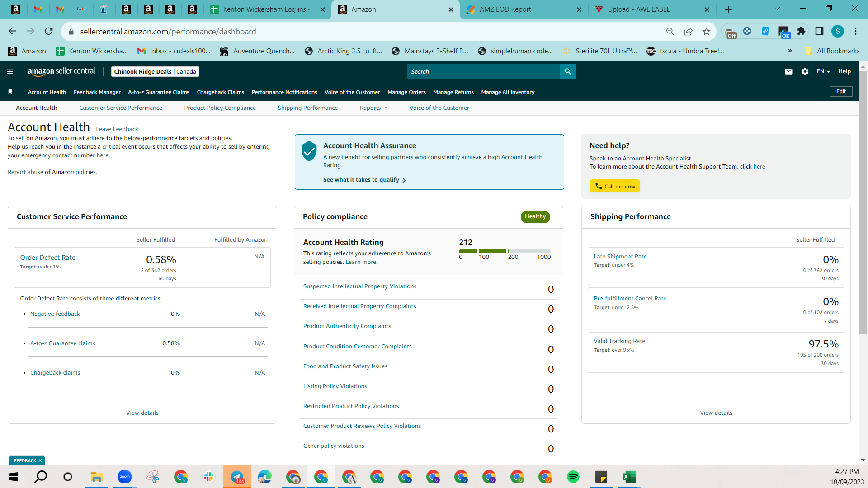Toggle the Chrome side panel icon
Screen dimensions: 868x488
tap(819, 31)
